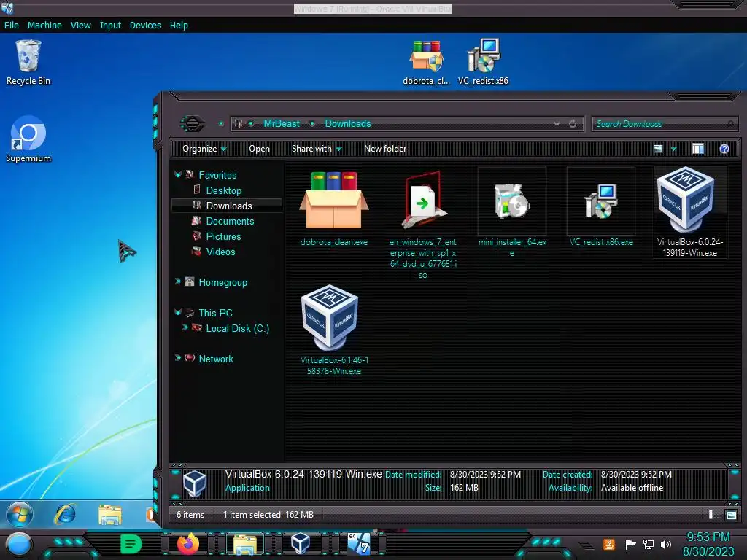Expand the Network tree node
This screenshot has width=747, height=560.
click(x=178, y=357)
